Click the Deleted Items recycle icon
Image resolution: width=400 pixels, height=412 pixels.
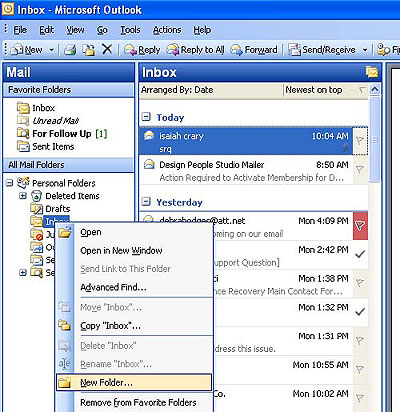(36, 196)
